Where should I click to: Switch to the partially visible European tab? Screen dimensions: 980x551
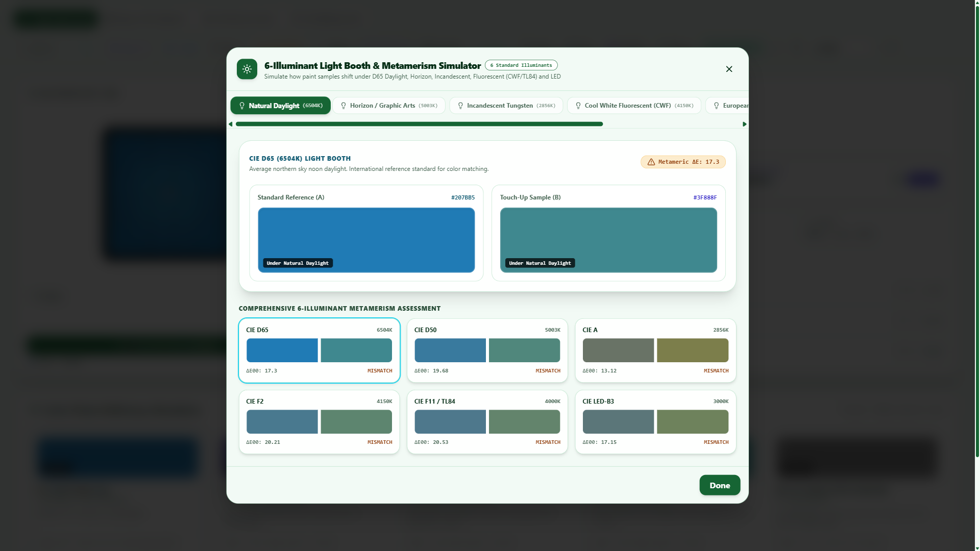click(x=727, y=106)
